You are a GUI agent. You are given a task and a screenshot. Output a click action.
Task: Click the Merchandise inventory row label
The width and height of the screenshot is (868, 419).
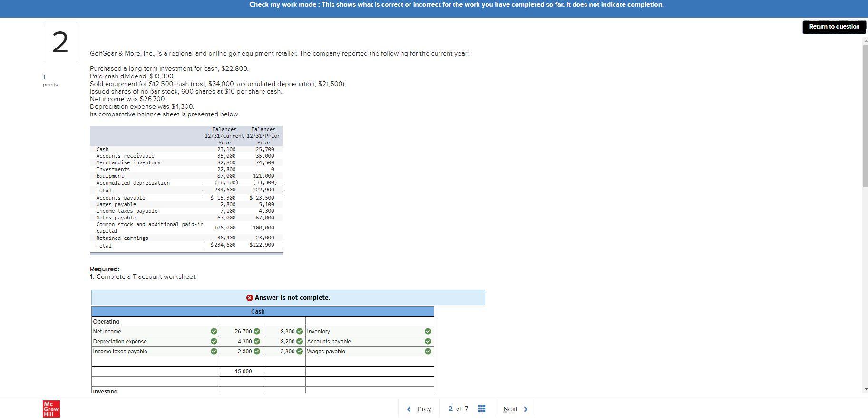click(x=128, y=163)
